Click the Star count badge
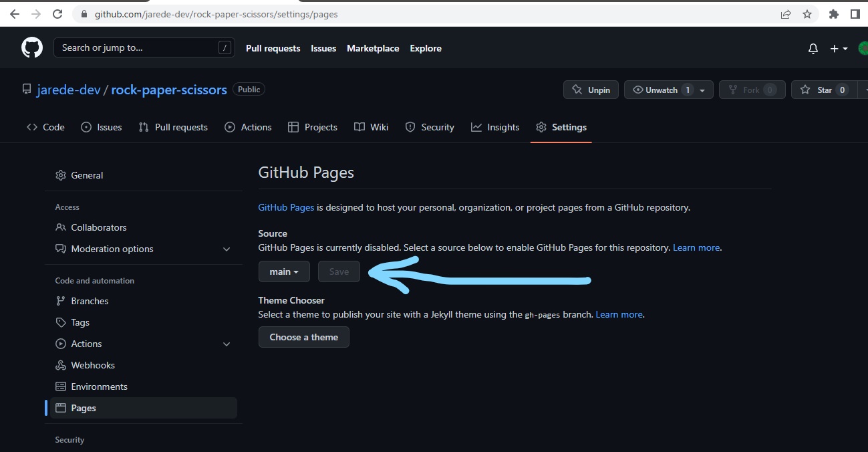Screen dimensions: 868x452 pyautogui.click(x=842, y=90)
